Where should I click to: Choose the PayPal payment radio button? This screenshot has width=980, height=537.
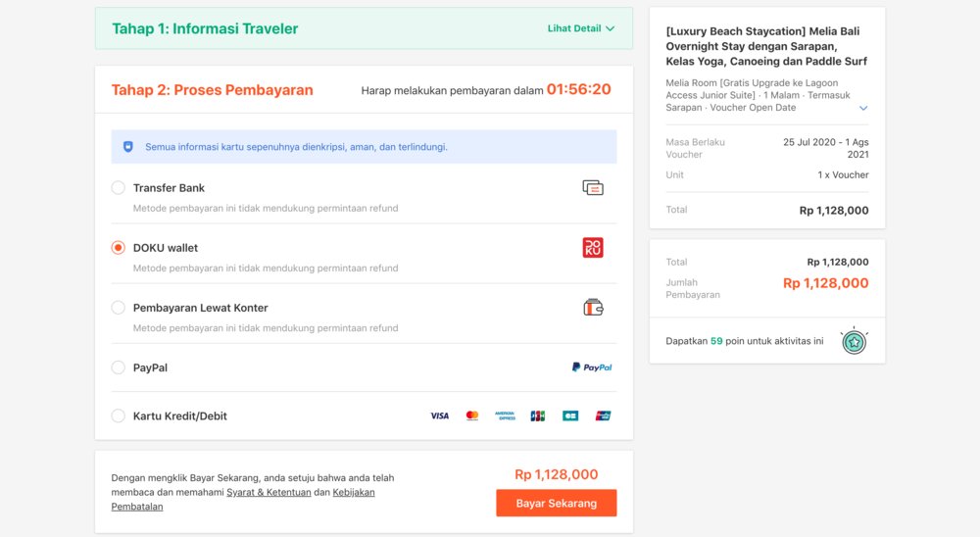118,367
